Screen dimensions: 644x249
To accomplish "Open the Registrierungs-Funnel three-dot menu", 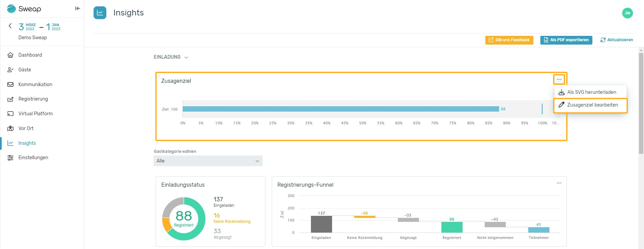I will [559, 183].
